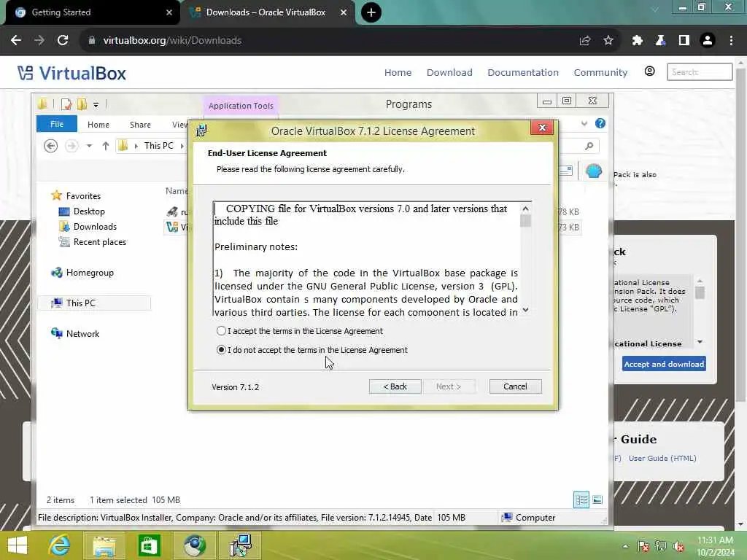Click the installer icon in dialog title
Viewport: 747px width, 560px height.
[x=201, y=131]
